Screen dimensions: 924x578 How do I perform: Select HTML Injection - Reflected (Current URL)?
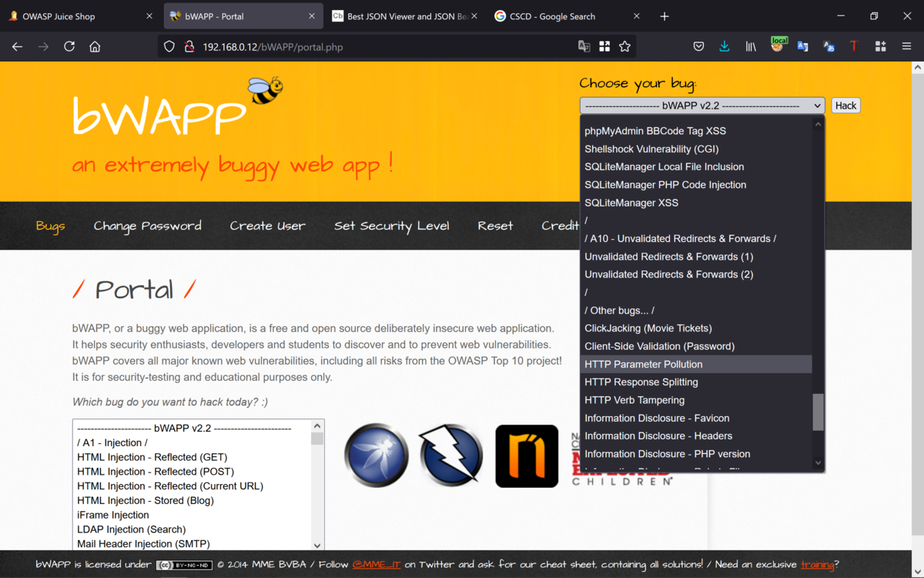(192, 486)
